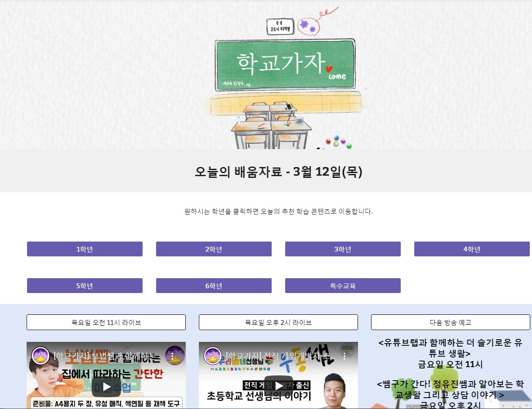Screen dimensions: 532x409
Task: Click the instruction text '원하시는 학년을 클릭하면'
Action: pyautogui.click(x=222, y=212)
